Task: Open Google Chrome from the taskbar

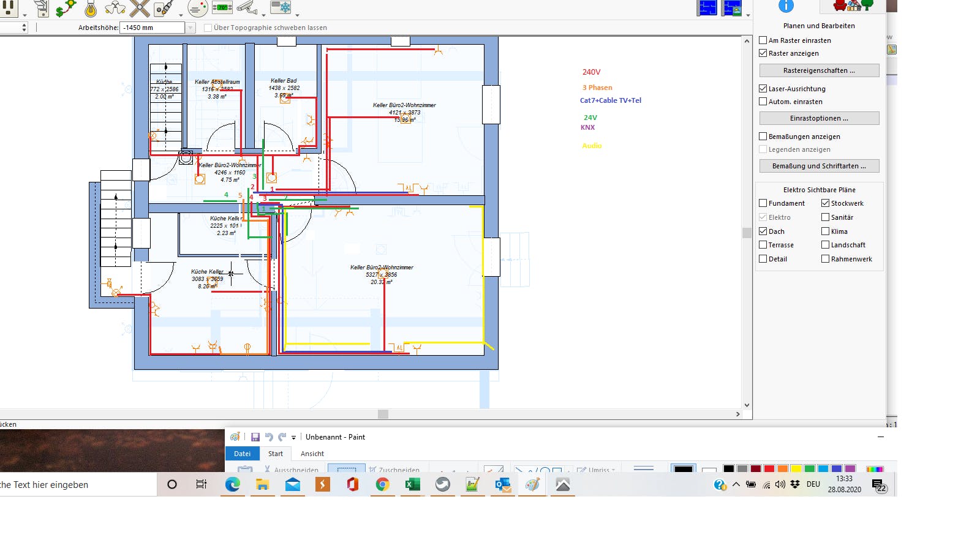Action: click(382, 485)
